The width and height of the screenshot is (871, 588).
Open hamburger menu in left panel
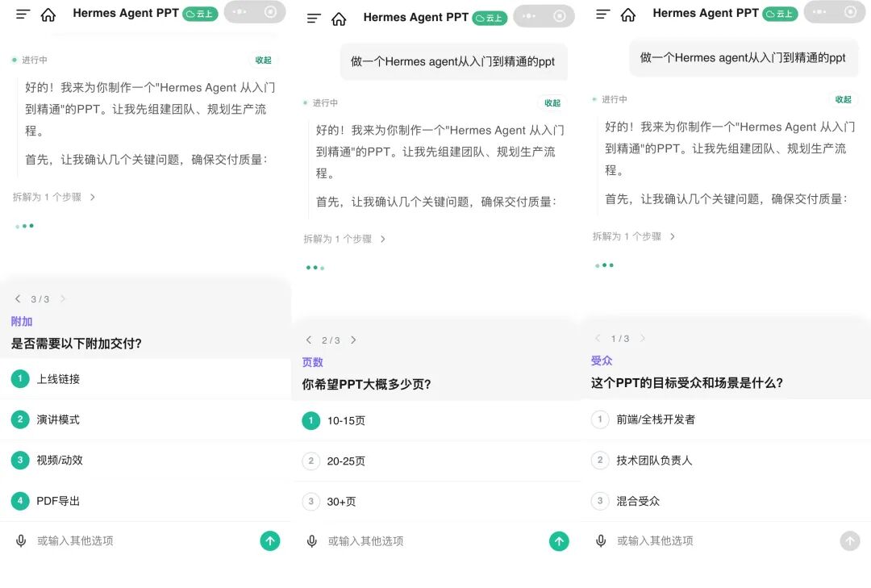[x=23, y=15]
